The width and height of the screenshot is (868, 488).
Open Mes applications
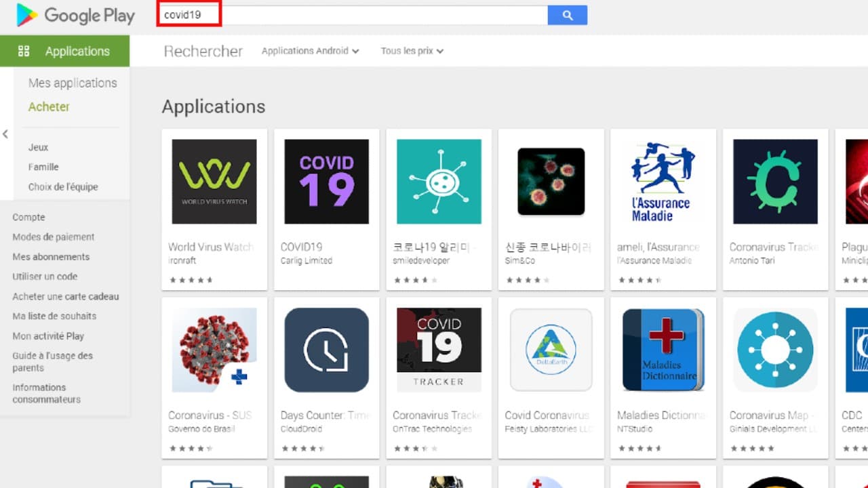tap(73, 83)
